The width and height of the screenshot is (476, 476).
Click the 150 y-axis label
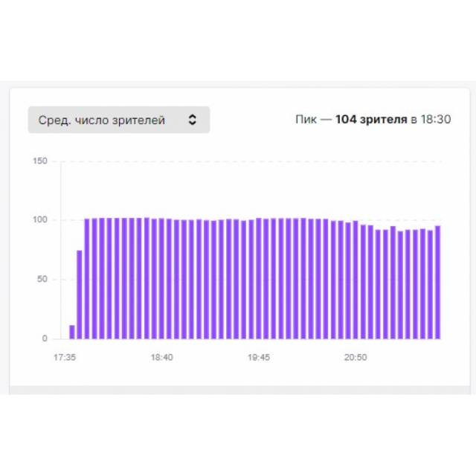coord(40,161)
